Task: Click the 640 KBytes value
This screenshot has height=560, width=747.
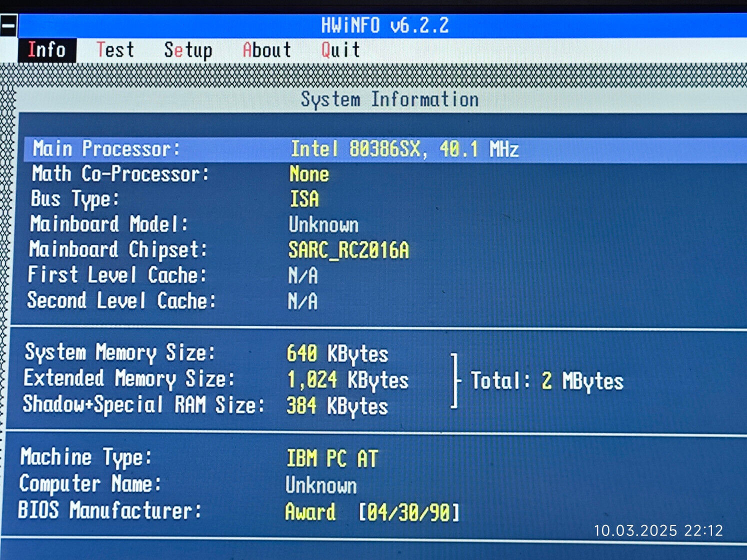Action: coord(337,354)
